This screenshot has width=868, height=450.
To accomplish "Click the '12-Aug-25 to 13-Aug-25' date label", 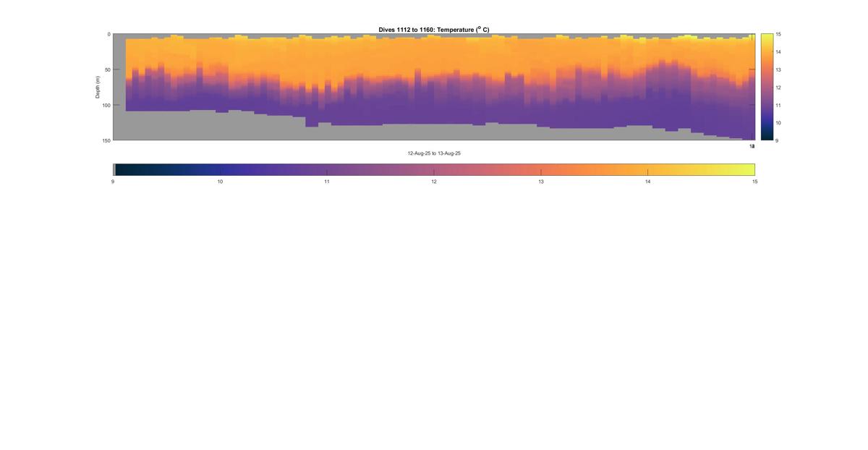I will pos(434,153).
